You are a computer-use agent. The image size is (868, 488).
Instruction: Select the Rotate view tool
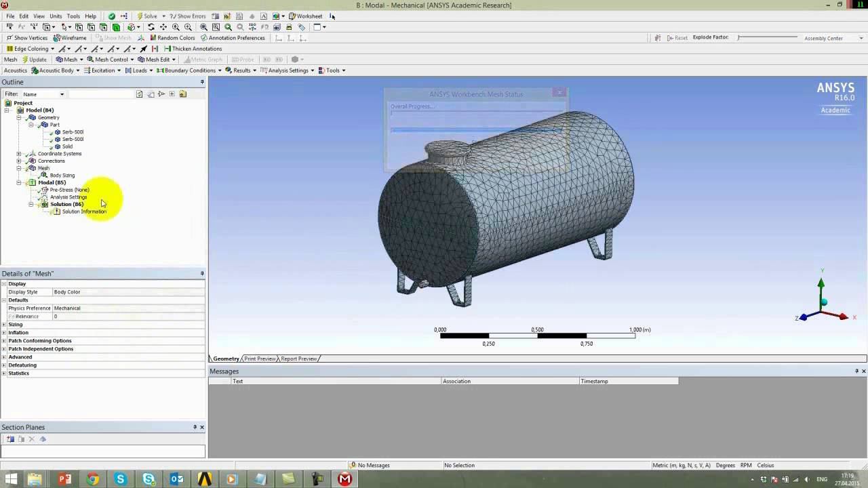click(x=151, y=27)
